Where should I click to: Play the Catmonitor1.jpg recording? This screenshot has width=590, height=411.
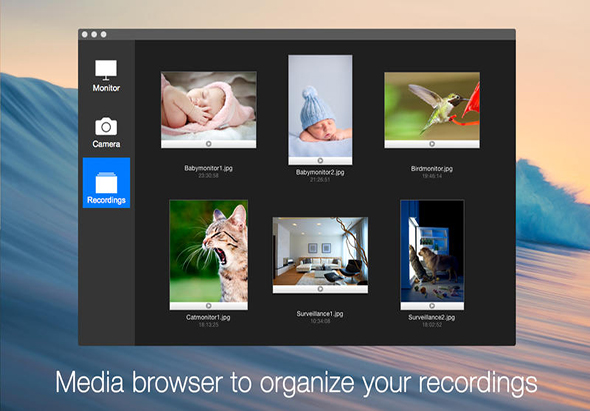pos(209,306)
